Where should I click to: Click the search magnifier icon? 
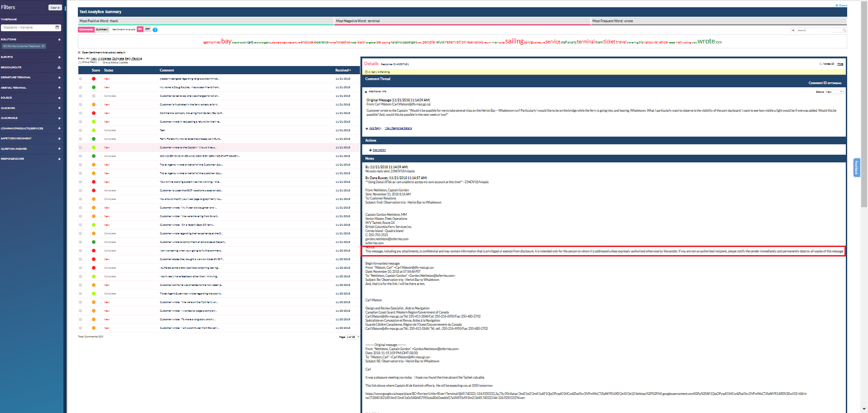[844, 30]
